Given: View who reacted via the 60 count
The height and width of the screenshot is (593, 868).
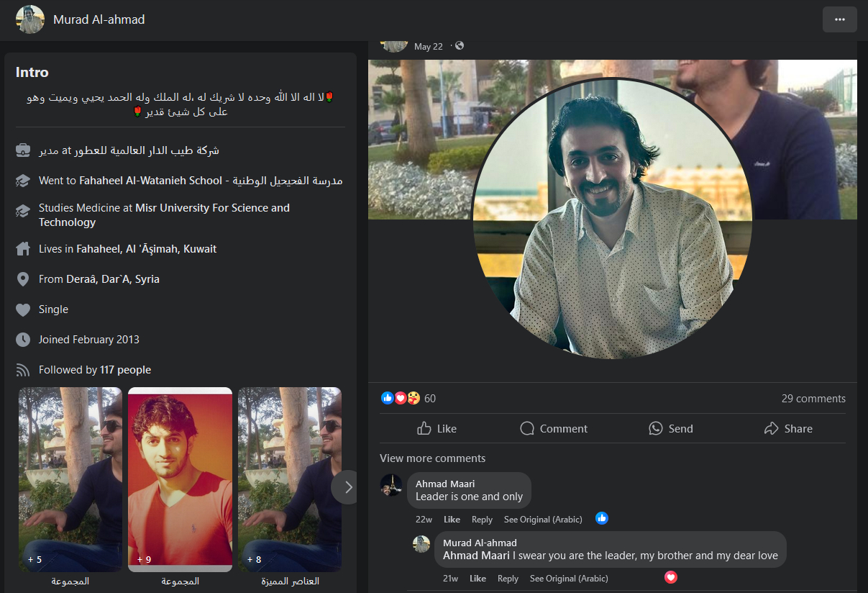Looking at the screenshot, I should (x=430, y=399).
